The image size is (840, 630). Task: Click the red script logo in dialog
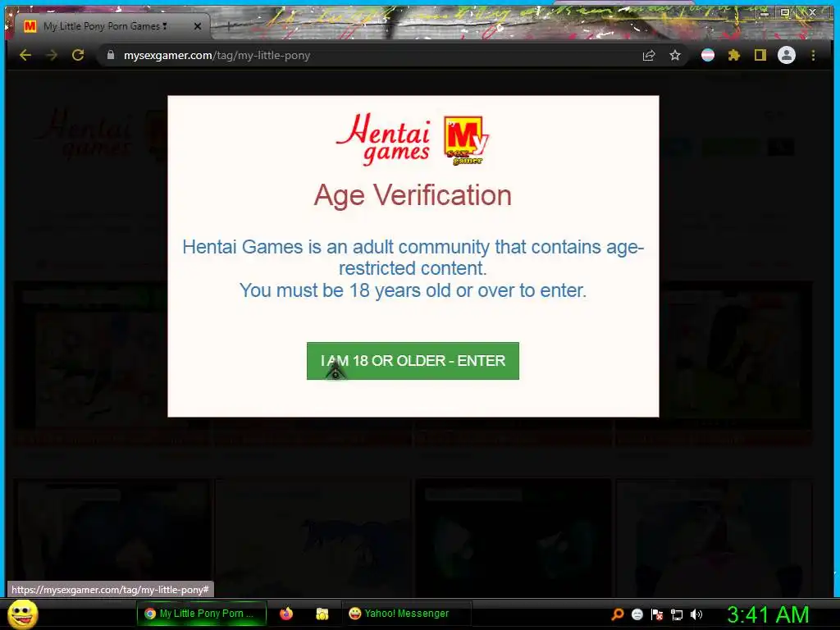[x=384, y=139]
